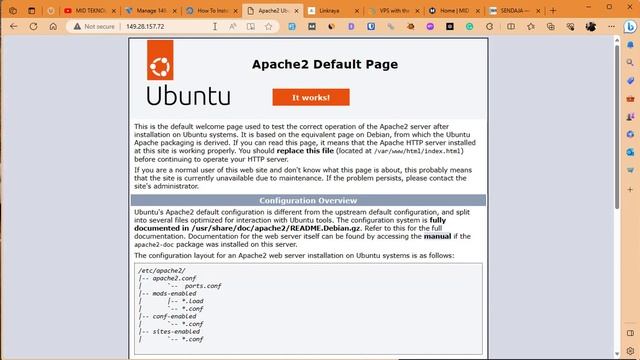Add a site to the sidebar with plus
This screenshot has width=640, height=360.
click(x=630, y=189)
